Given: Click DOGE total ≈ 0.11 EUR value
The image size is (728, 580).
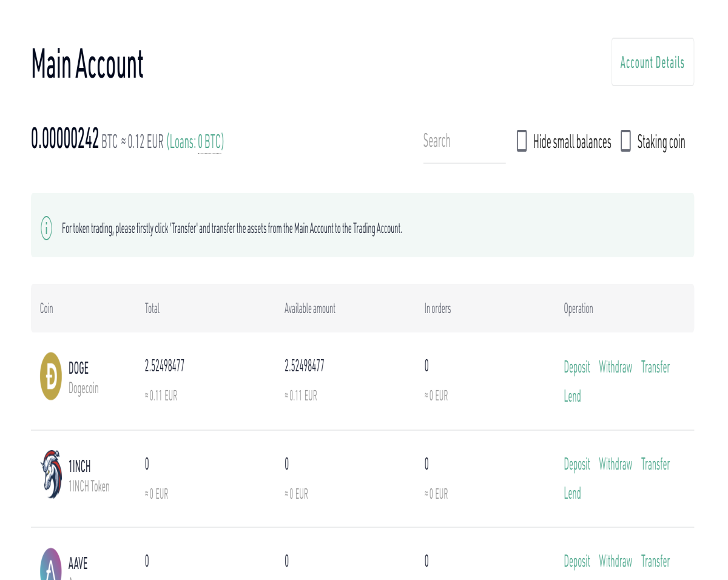Looking at the screenshot, I should pos(161,396).
